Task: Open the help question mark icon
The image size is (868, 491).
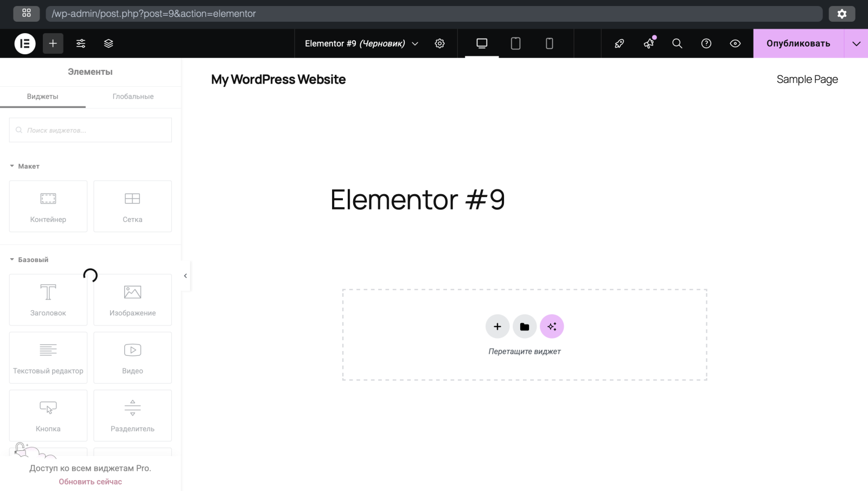Action: point(706,43)
